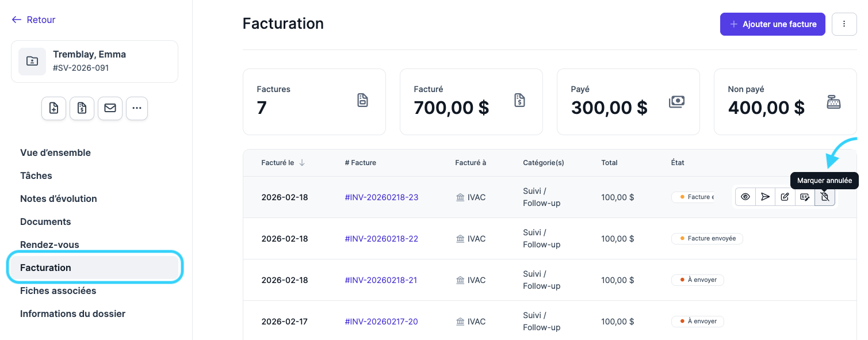Click the Tremblay, Emma file card
868x340 pixels.
[x=94, y=61]
